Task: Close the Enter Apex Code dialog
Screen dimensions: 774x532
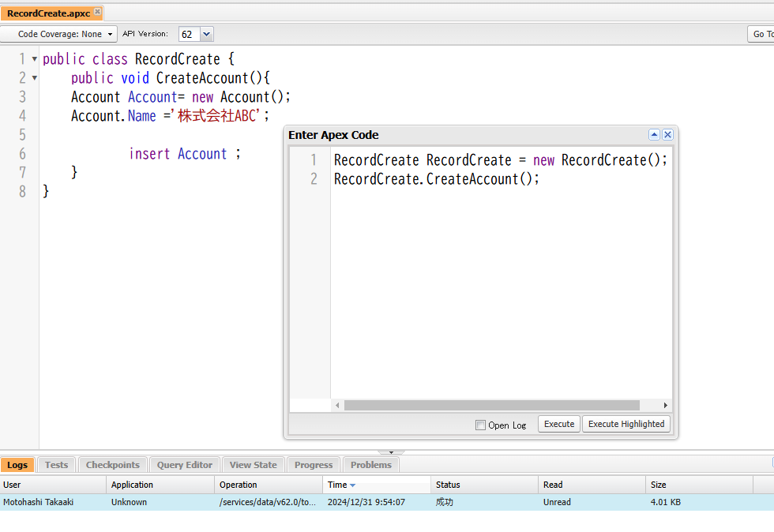Action: (668, 135)
